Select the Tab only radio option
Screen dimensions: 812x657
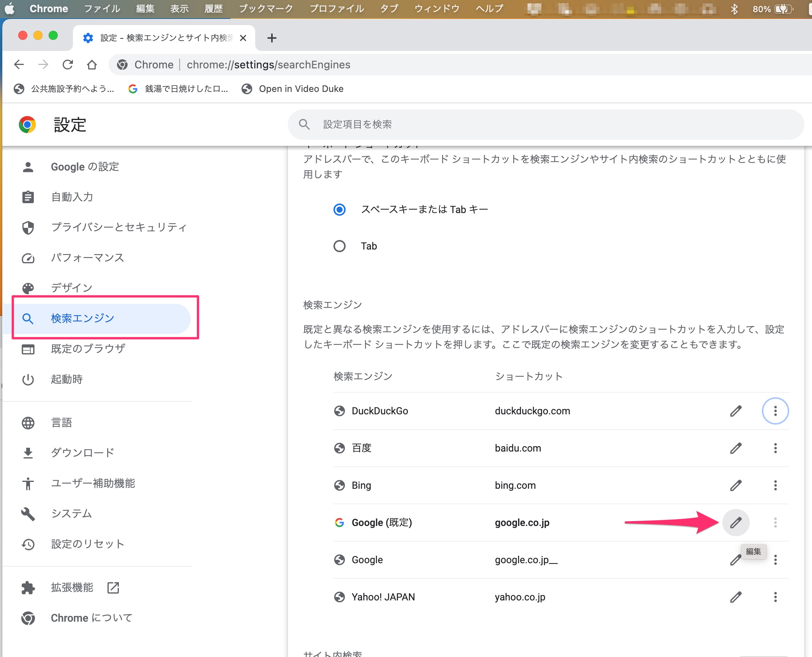[340, 246]
